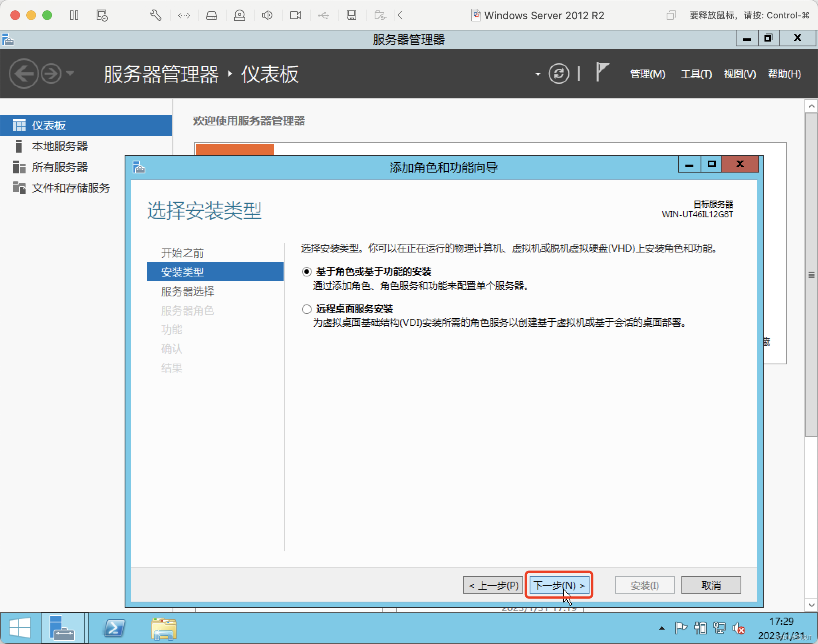818x644 pixels.
Task: Toggle the VM sound speaker icon
Action: 267,16
